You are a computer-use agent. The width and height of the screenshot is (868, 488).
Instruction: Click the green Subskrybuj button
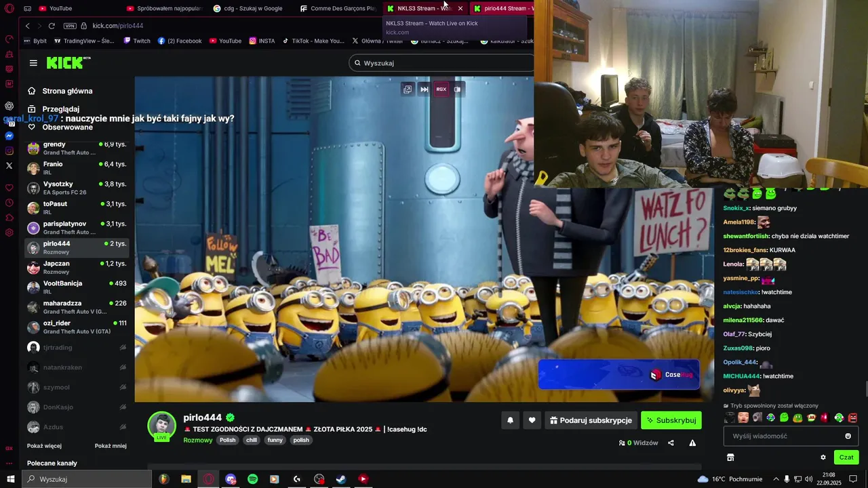pyautogui.click(x=671, y=420)
